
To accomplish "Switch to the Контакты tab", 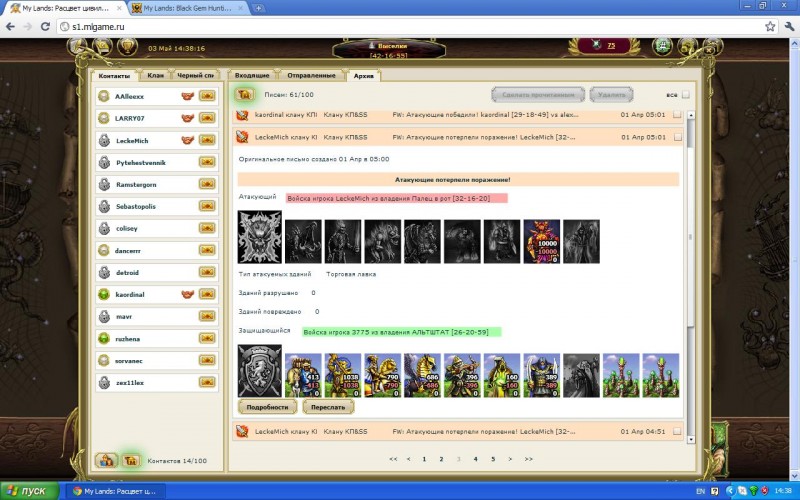I will pyautogui.click(x=114, y=76).
